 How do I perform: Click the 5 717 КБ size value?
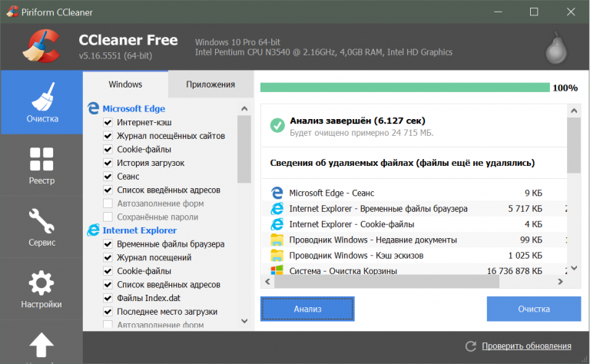tap(525, 209)
